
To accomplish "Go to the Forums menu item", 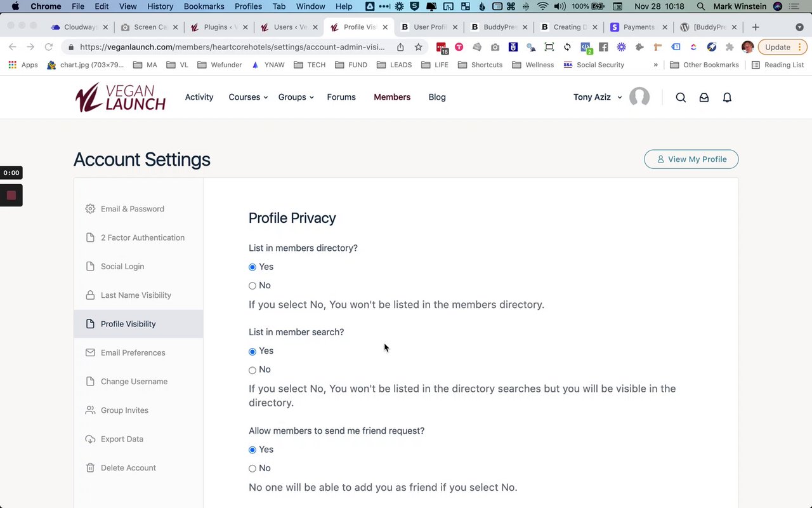I will pos(341,97).
